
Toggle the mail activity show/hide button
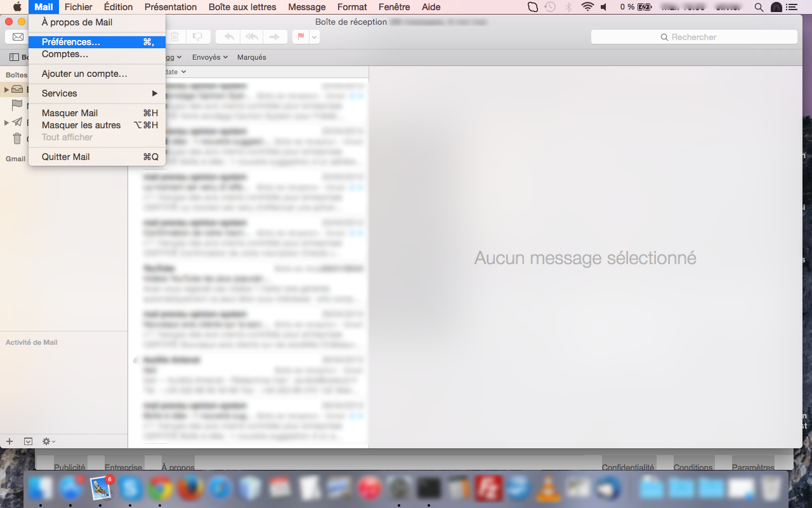(28, 441)
